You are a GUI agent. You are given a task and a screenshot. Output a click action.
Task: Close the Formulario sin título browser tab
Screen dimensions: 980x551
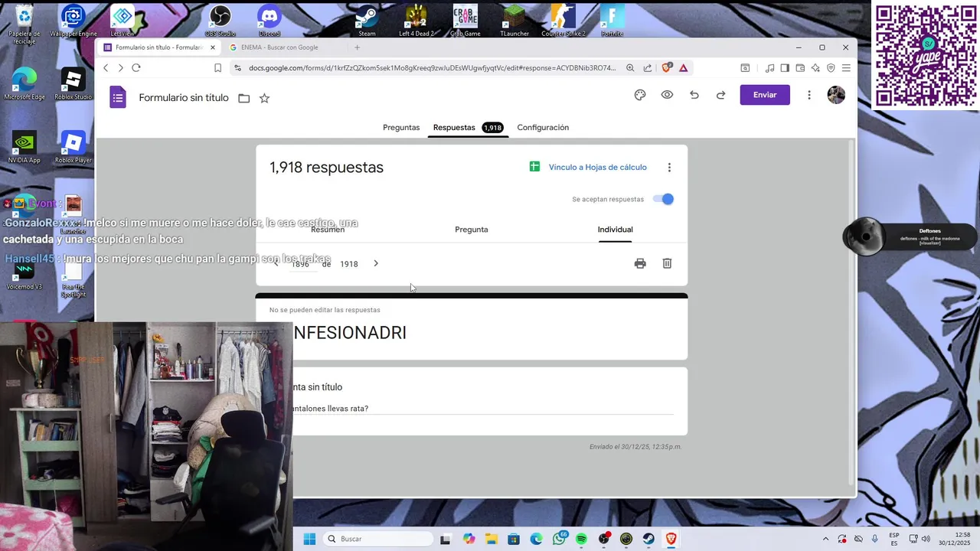pyautogui.click(x=213, y=47)
